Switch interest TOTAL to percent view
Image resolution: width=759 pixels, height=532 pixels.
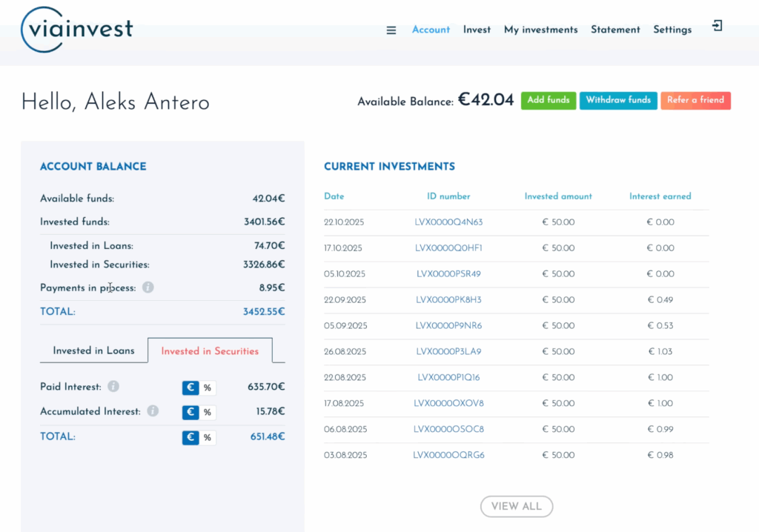pos(208,438)
